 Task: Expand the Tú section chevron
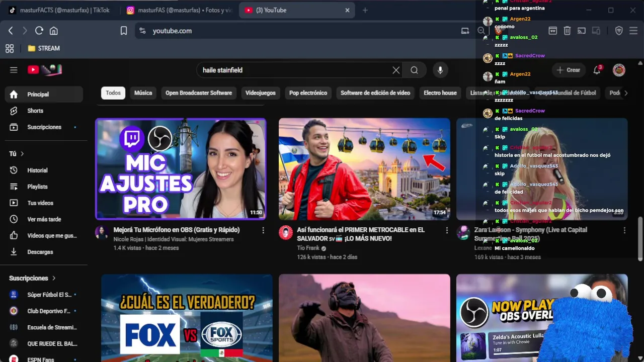point(22,154)
